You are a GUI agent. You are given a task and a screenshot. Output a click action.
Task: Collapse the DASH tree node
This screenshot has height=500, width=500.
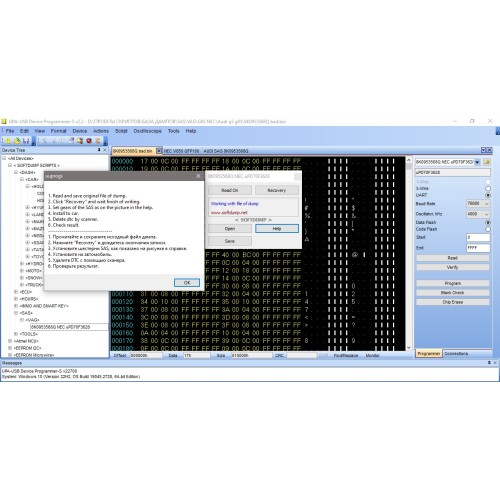[x=16, y=172]
